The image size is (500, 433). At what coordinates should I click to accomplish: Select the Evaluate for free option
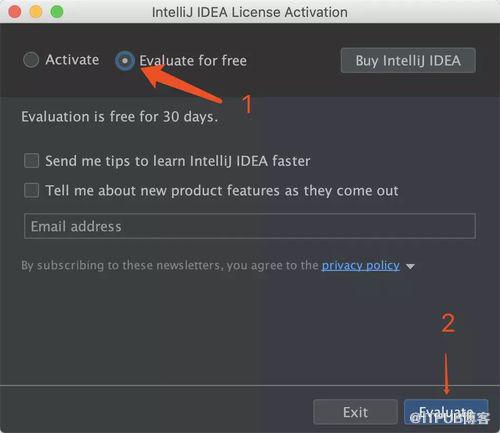pos(125,61)
